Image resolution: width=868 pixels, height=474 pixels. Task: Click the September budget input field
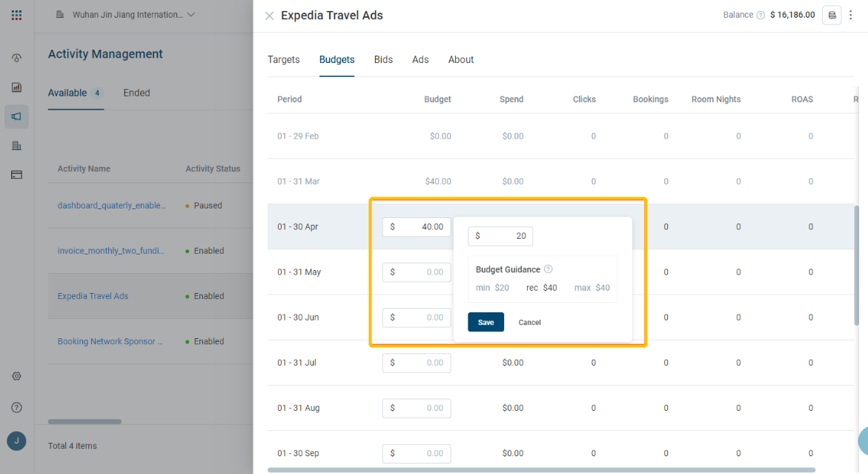(417, 453)
